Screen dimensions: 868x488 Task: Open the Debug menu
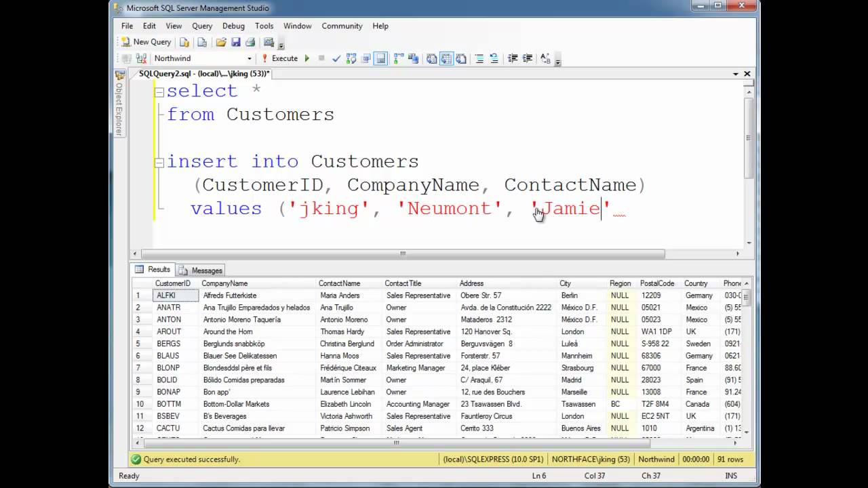coord(233,26)
